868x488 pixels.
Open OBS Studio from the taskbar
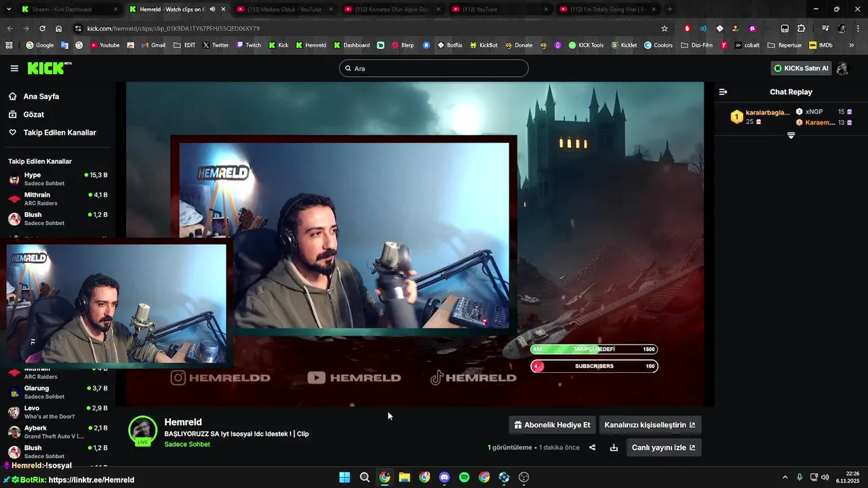(x=524, y=477)
